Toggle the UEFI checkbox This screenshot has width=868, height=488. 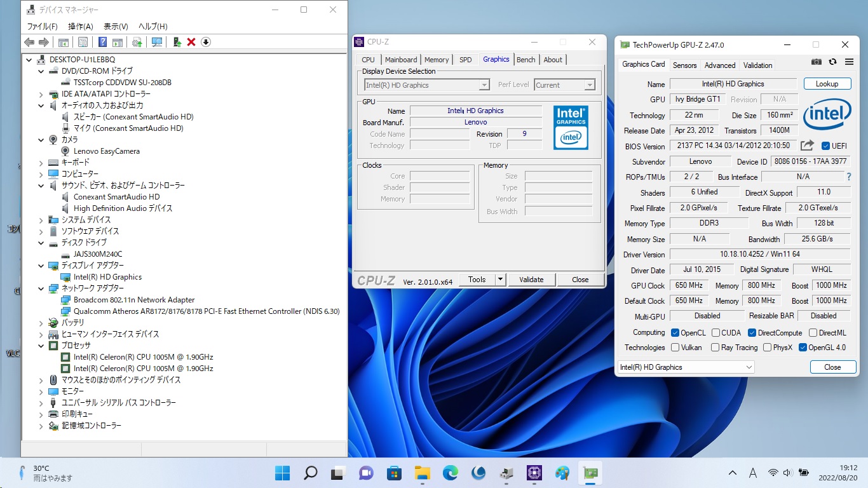point(826,146)
